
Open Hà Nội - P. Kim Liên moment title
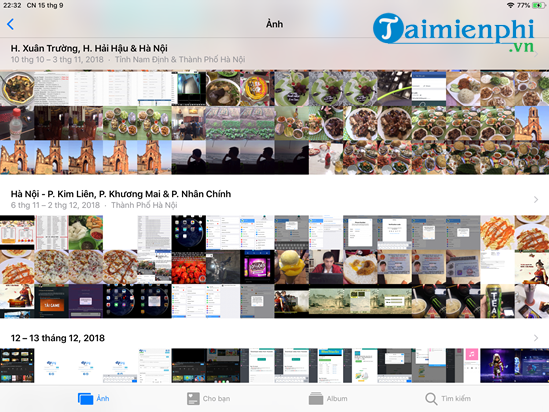click(121, 194)
